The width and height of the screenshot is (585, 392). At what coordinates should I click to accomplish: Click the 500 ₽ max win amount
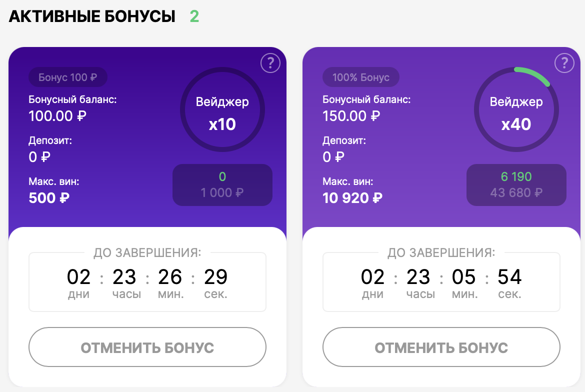point(49,198)
